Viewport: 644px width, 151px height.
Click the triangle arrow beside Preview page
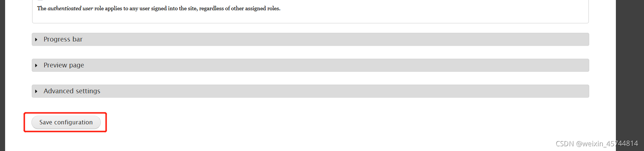(36, 65)
